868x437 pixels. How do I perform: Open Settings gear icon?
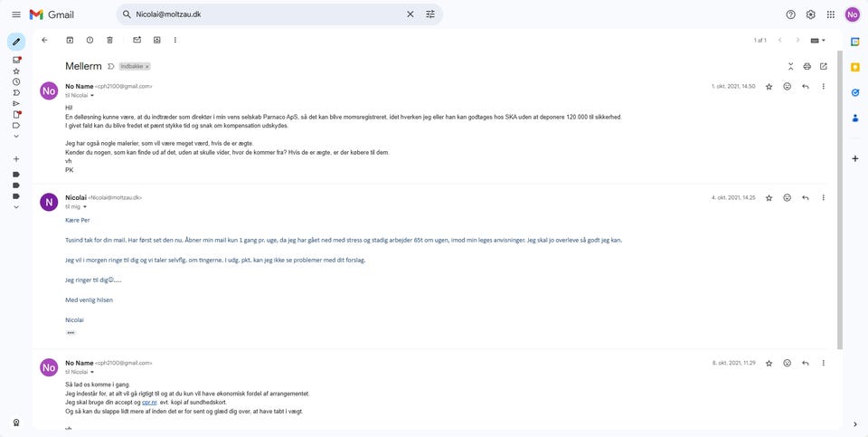[x=810, y=14]
